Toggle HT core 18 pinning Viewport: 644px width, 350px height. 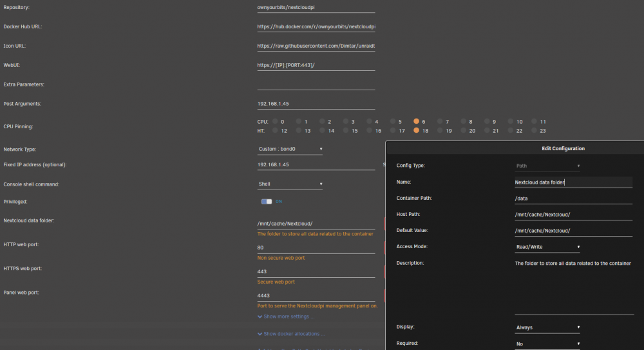click(x=417, y=130)
